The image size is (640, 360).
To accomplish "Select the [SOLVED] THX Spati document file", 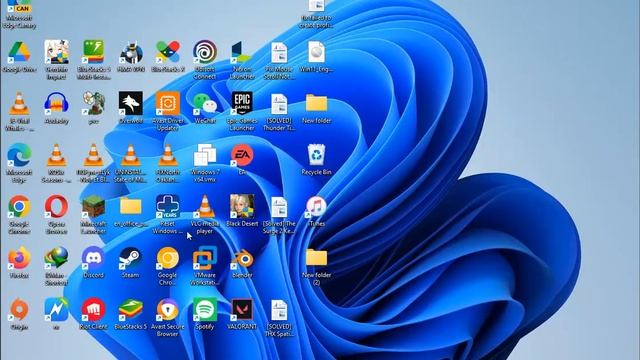I will [279, 310].
